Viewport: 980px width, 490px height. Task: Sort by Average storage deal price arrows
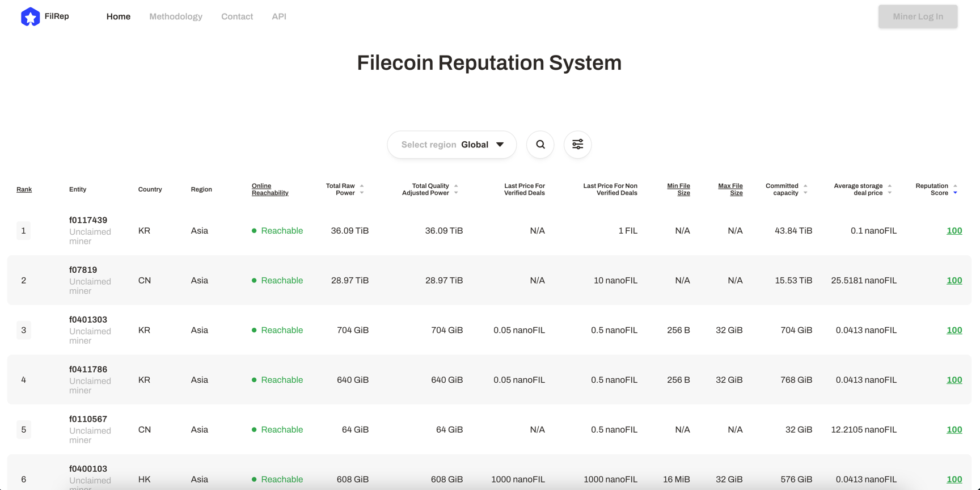(889, 189)
